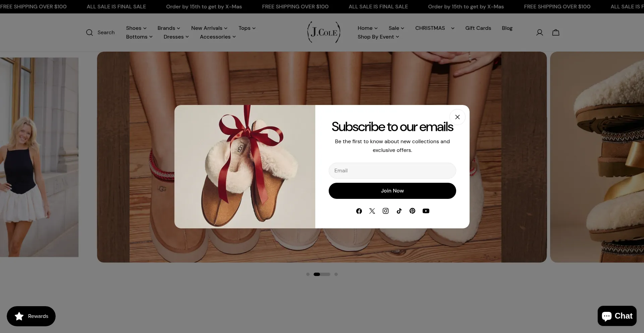Click the search magnifier icon
This screenshot has width=644, height=333.
89,33
